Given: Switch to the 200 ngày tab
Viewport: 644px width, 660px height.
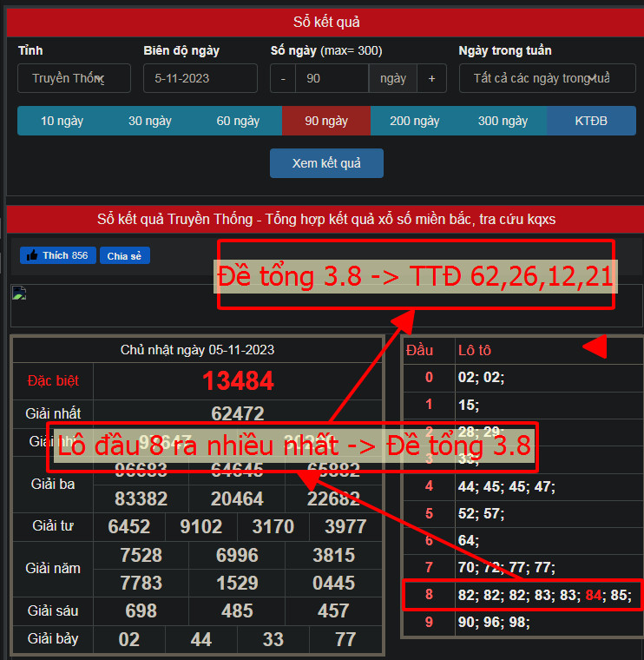Looking at the screenshot, I should pyautogui.click(x=415, y=121).
